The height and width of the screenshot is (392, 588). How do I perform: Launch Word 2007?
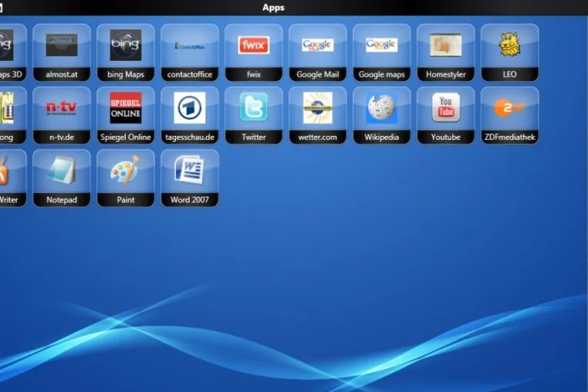coord(190,178)
